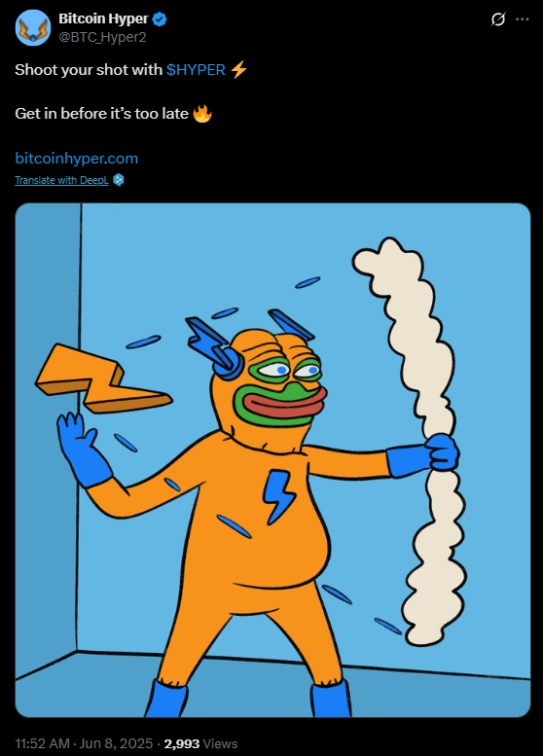Viewport: 543px width, 756px height.
Task: Open Grok explain icon beside more options
Action: (498, 19)
